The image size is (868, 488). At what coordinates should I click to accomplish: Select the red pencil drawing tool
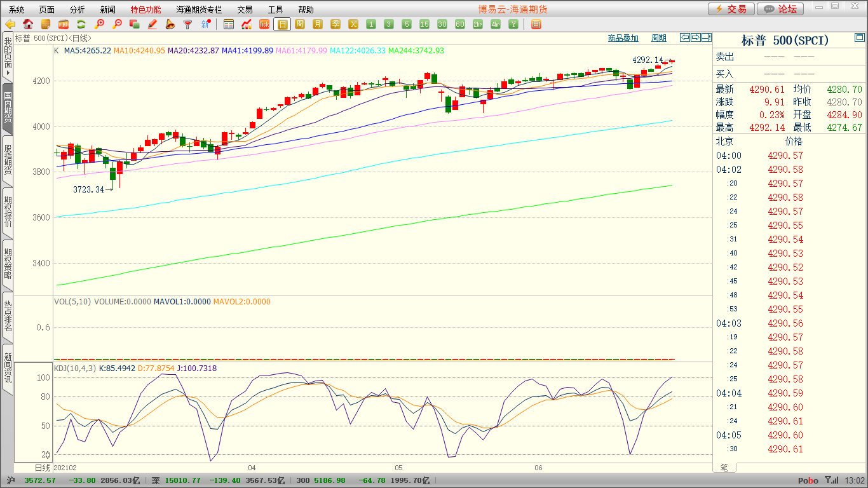click(152, 25)
